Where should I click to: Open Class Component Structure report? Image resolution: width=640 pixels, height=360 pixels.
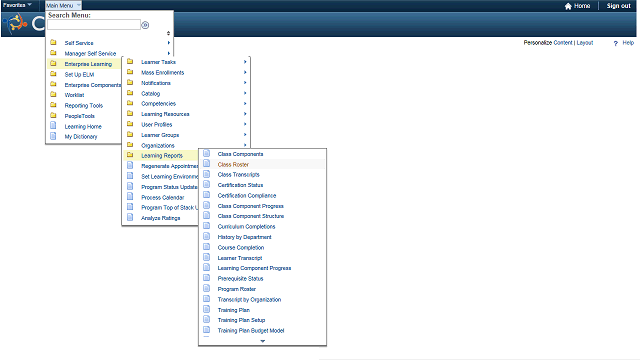(x=251, y=216)
